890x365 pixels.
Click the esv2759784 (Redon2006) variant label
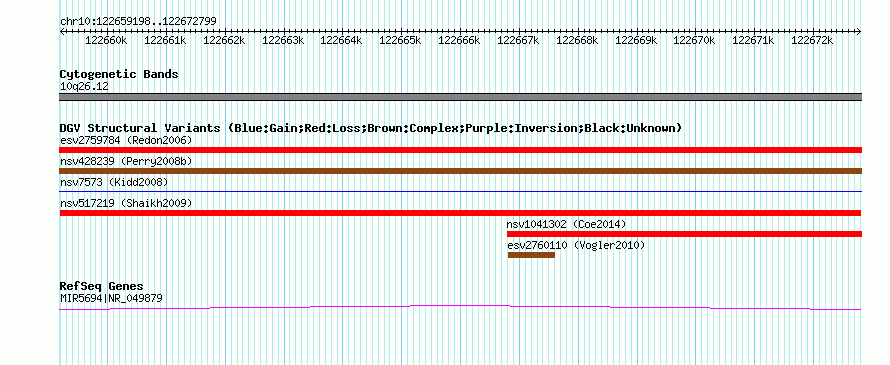click(x=126, y=140)
